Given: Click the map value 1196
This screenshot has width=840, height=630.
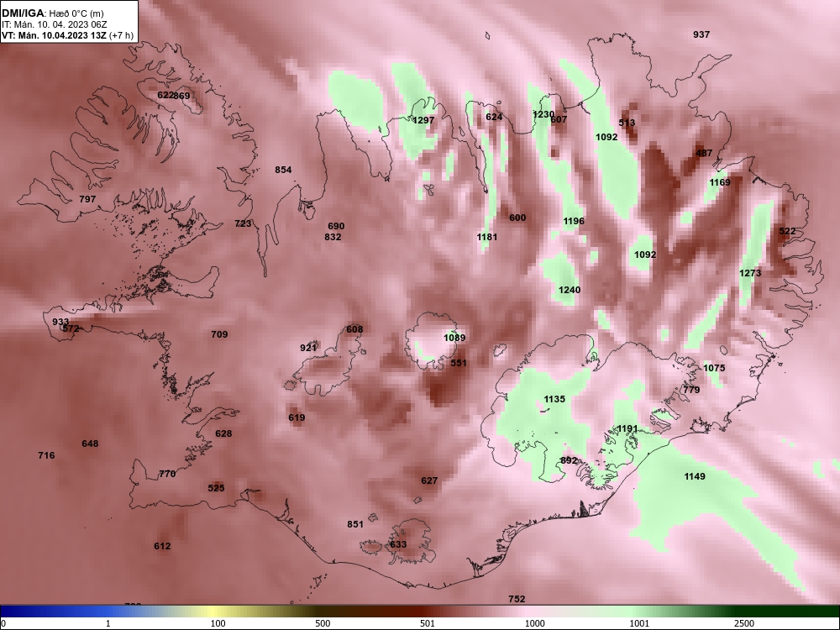Looking at the screenshot, I should point(574,221).
